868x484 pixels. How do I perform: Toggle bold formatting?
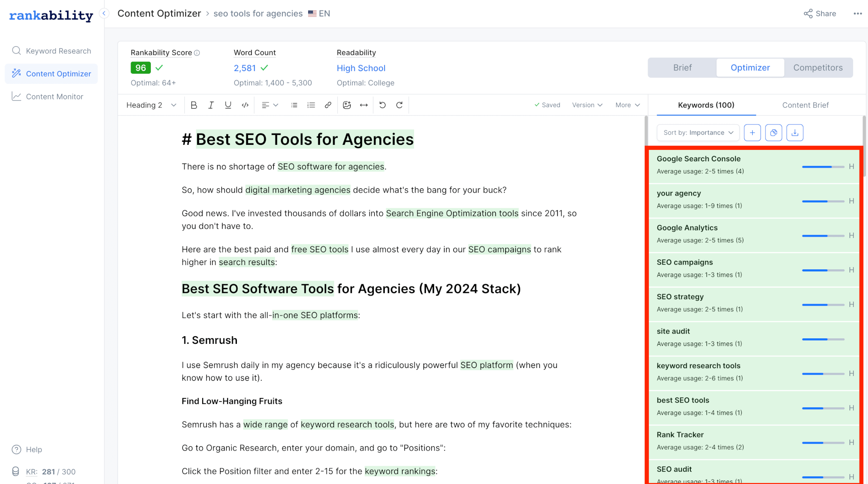(194, 105)
